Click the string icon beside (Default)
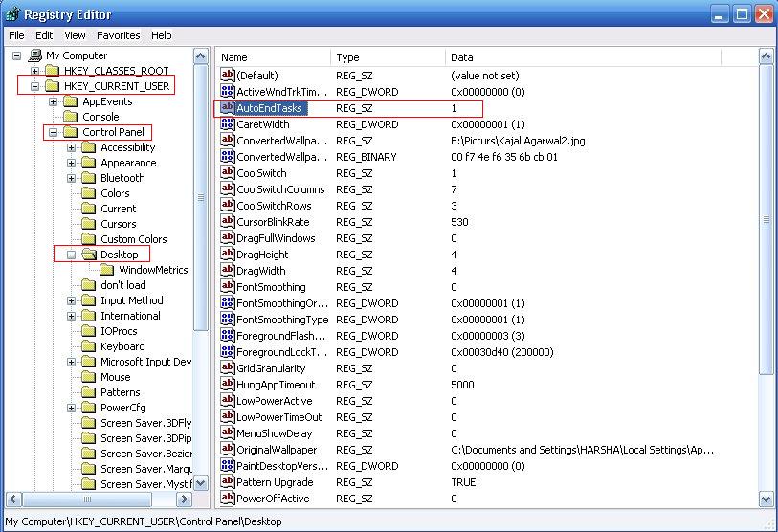Viewport: 778px width, 532px height. pyautogui.click(x=228, y=75)
